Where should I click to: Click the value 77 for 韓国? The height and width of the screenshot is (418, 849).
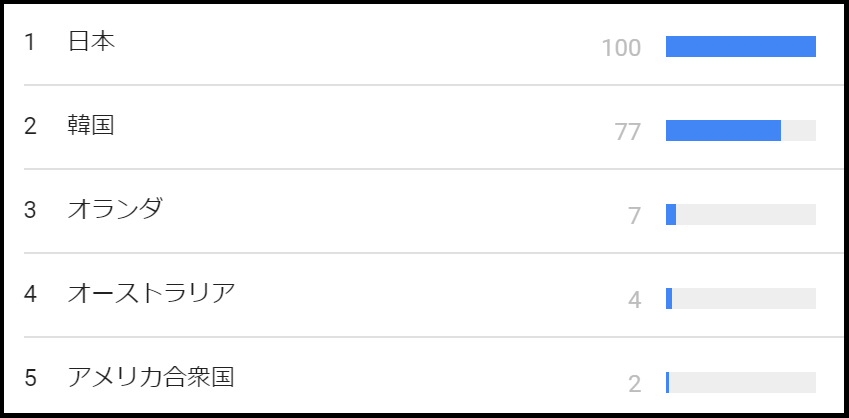[628, 132]
